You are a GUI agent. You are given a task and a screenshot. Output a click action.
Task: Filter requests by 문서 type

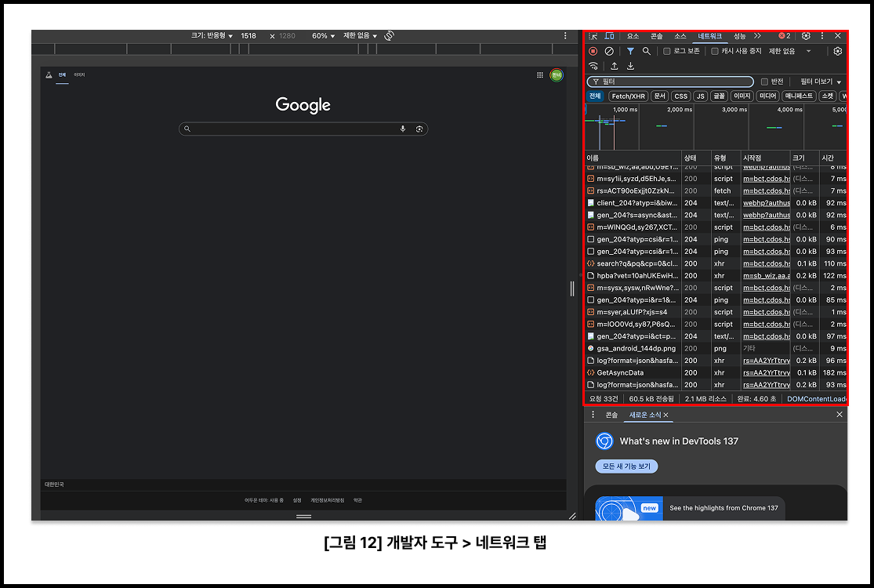(659, 96)
